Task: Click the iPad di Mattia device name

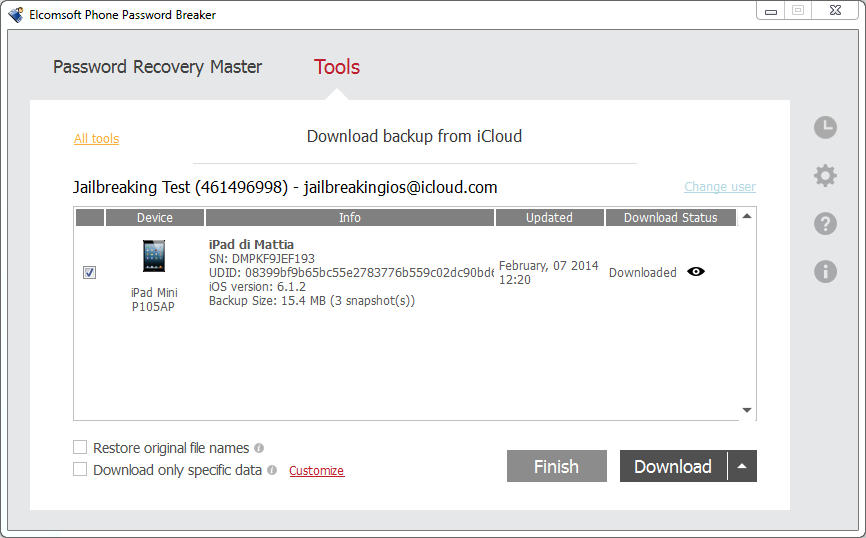Action: tap(251, 245)
